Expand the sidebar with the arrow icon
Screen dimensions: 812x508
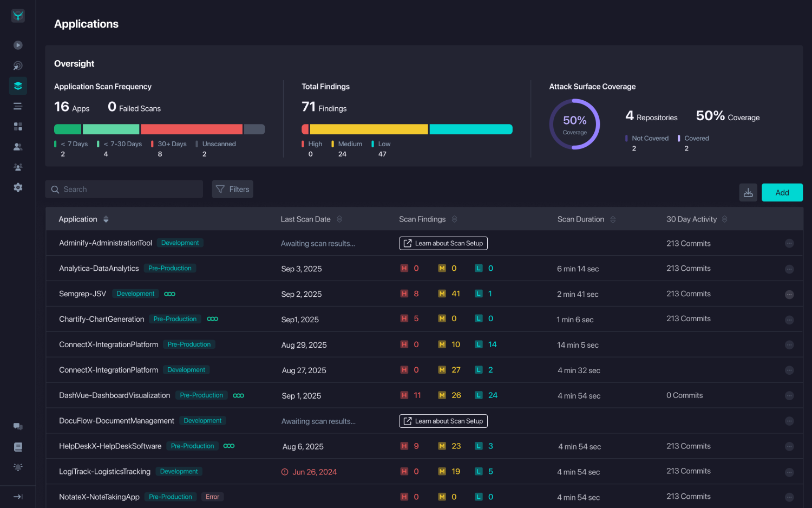(x=18, y=497)
